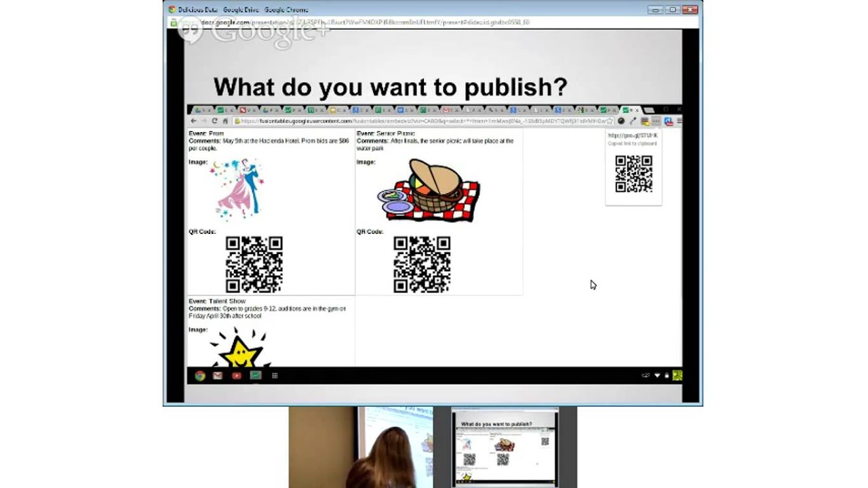
Task: Open Gmail from the shelf
Action: coord(218,375)
